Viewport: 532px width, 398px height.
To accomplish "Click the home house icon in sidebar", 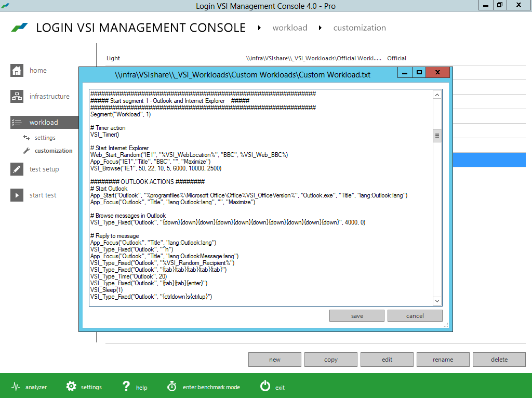I will click(x=17, y=71).
